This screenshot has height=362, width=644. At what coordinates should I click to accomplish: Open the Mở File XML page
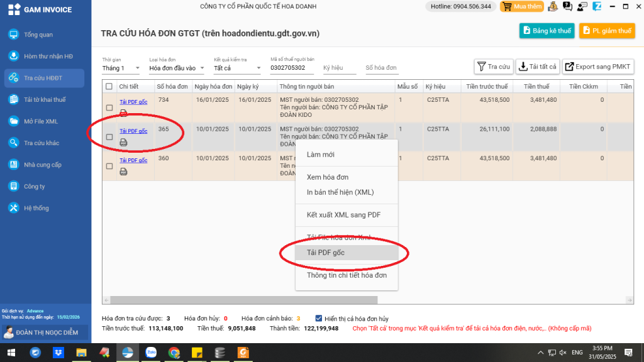[41, 121]
